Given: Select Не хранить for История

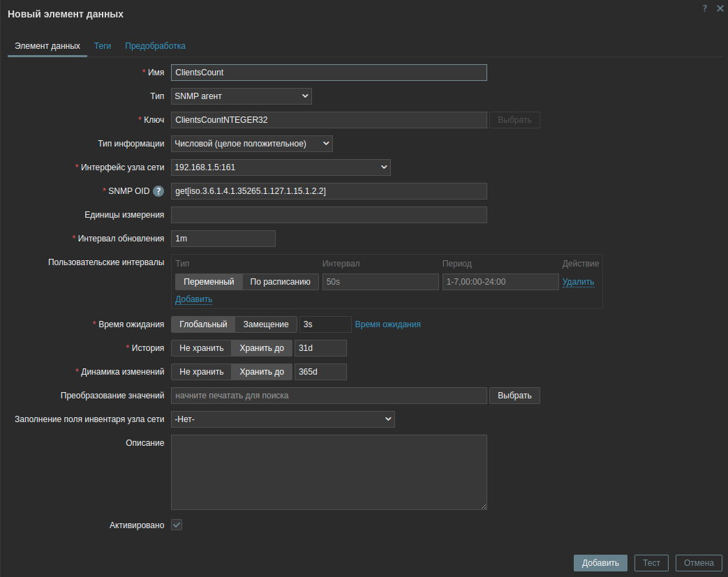Looking at the screenshot, I should coord(201,348).
